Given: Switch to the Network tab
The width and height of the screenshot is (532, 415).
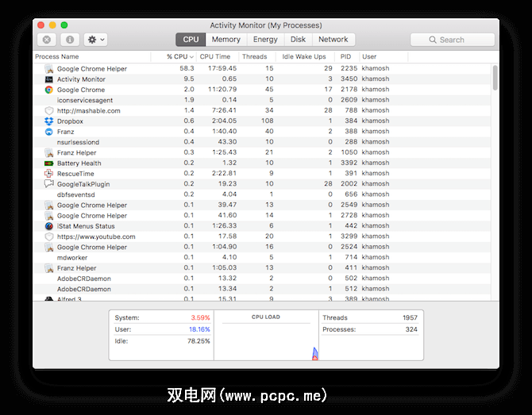Looking at the screenshot, I should (x=333, y=40).
